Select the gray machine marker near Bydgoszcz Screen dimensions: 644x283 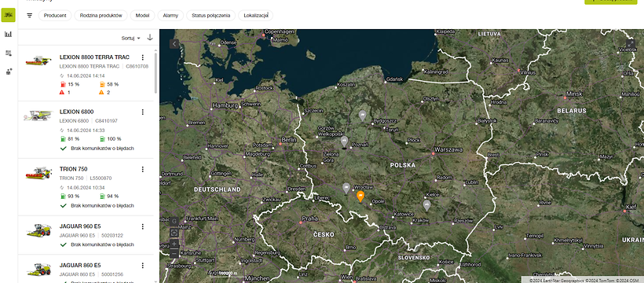362,116
